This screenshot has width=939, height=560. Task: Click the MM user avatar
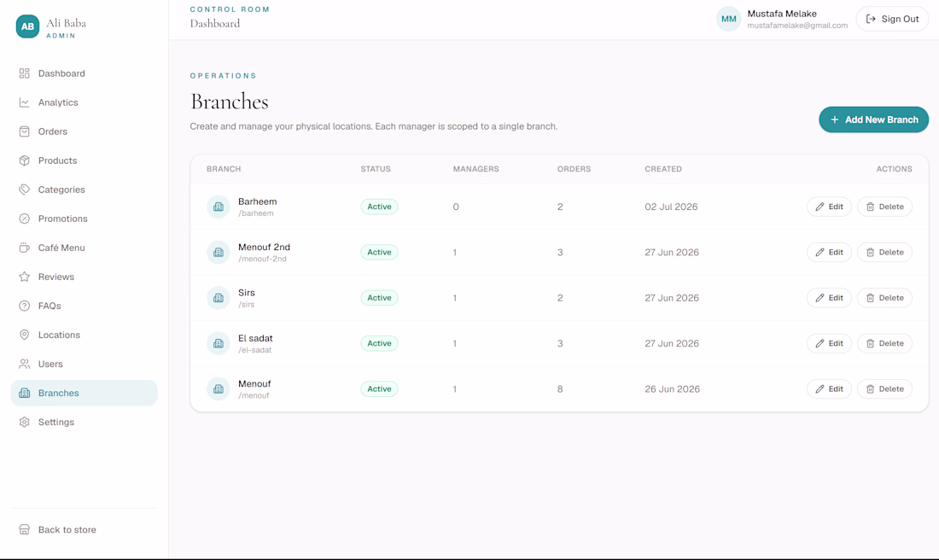(x=729, y=19)
